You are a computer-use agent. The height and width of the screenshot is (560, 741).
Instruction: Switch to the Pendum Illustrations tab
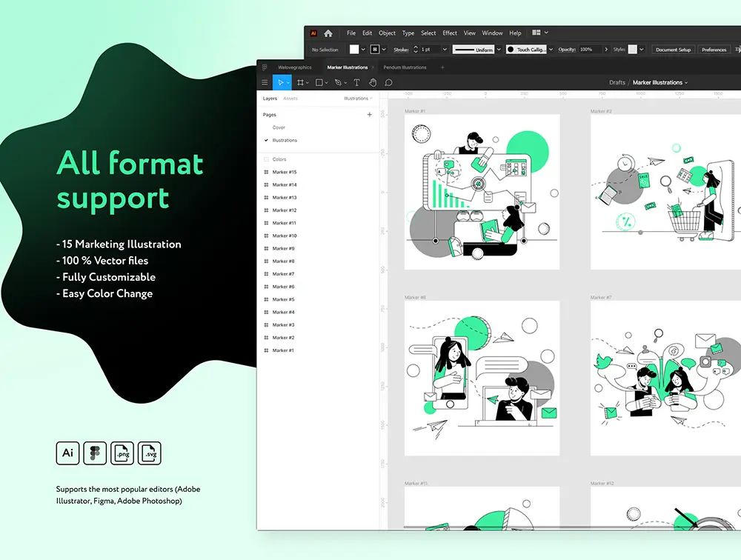[405, 67]
